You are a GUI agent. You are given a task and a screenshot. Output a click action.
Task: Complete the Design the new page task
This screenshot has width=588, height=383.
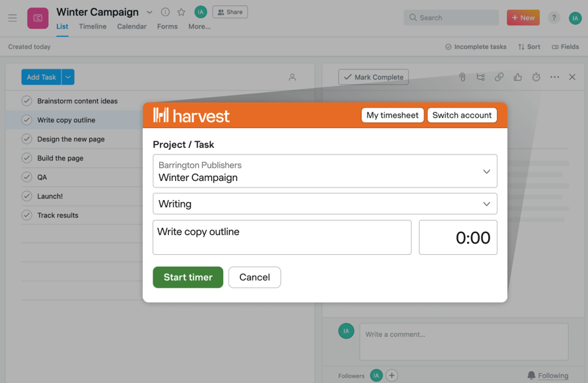(x=26, y=139)
